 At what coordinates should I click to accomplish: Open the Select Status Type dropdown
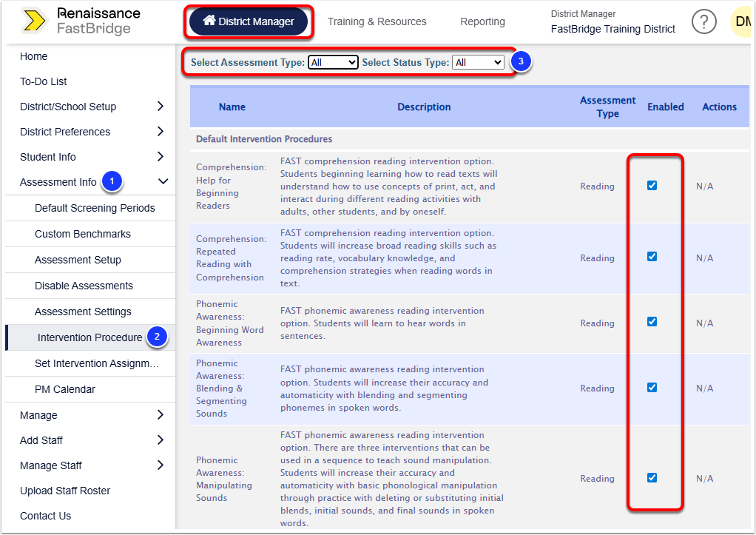point(478,62)
